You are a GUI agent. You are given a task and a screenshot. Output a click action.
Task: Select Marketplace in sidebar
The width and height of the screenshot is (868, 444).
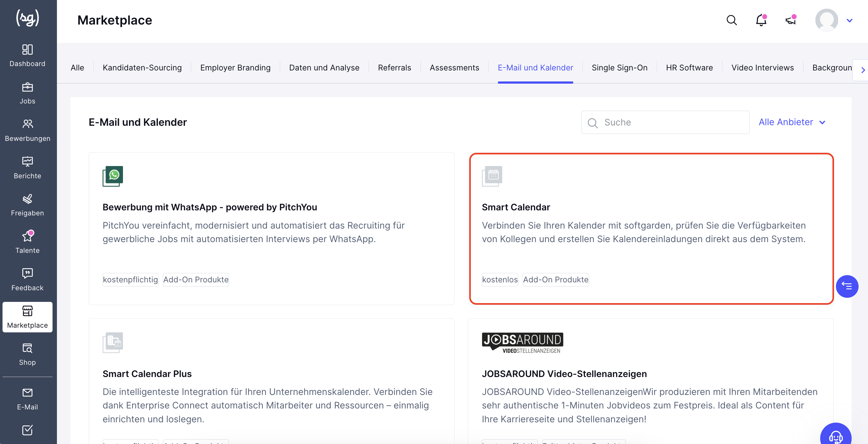point(27,317)
